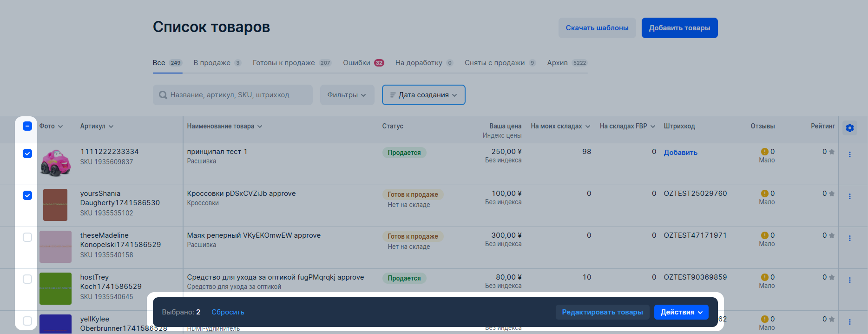Click the green hostTrey product thumbnail
The image size is (868, 334).
tap(55, 288)
